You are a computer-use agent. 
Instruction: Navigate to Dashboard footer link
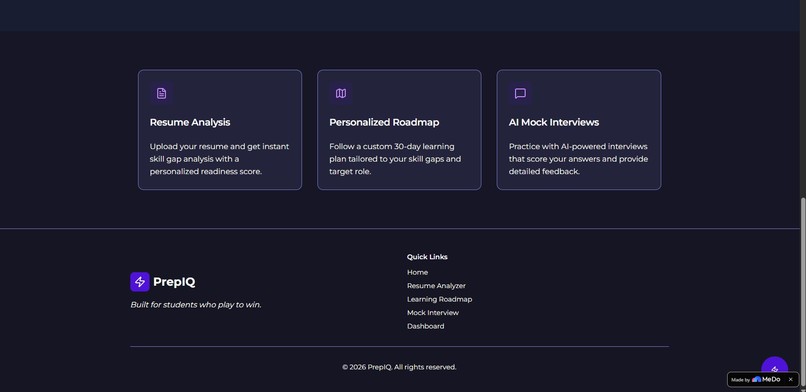pos(426,326)
